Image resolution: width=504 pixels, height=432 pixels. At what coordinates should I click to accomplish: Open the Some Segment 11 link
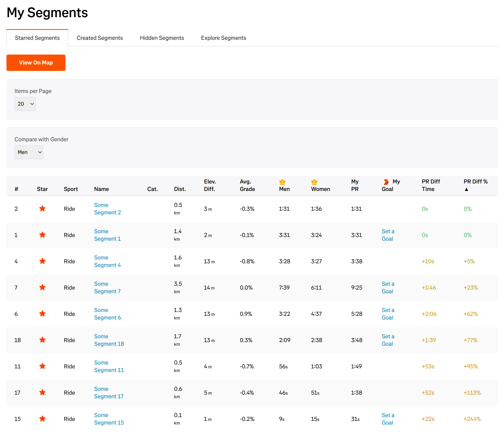pyautogui.click(x=109, y=366)
